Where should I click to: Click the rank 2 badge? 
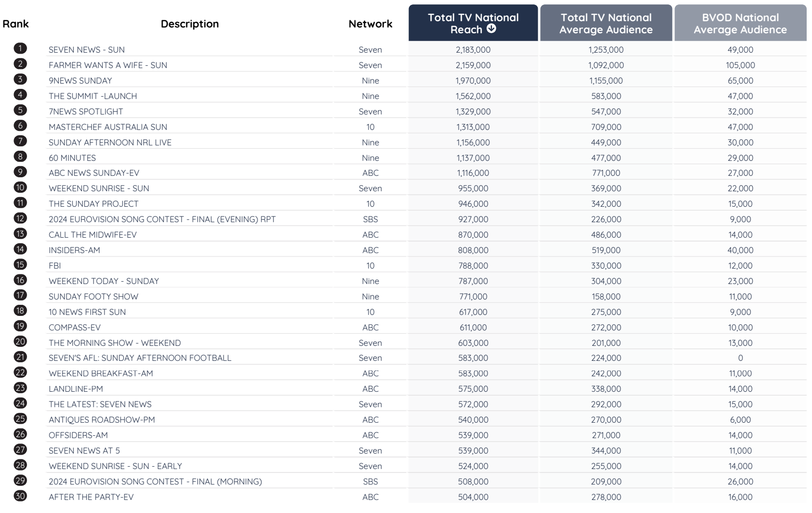pyautogui.click(x=20, y=64)
